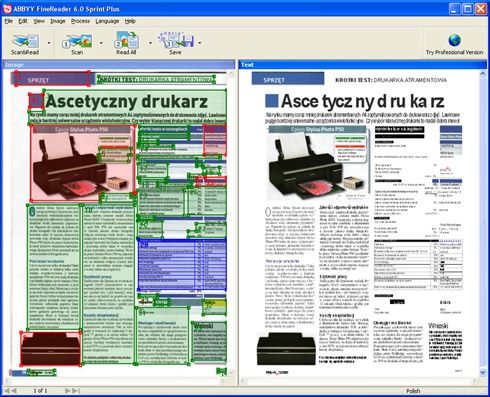This screenshot has height=397, width=490.
Task: Go to the next page arrow
Action: click(67, 390)
